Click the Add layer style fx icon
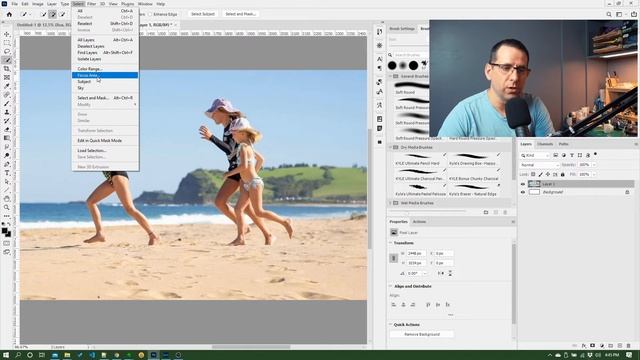 point(584,346)
